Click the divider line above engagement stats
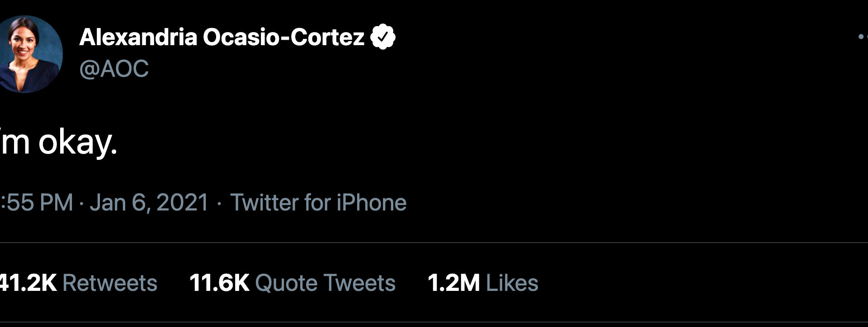Screen dimensions: 868x327 click(434, 243)
